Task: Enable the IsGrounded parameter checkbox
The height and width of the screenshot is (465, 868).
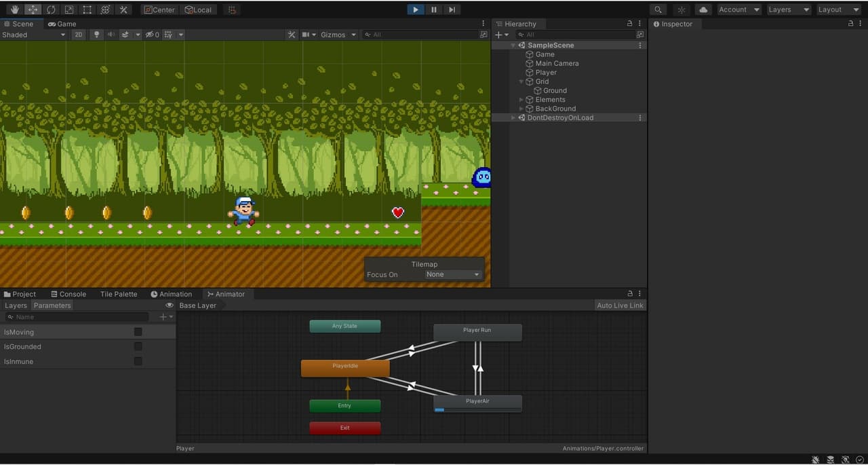Action: point(138,346)
